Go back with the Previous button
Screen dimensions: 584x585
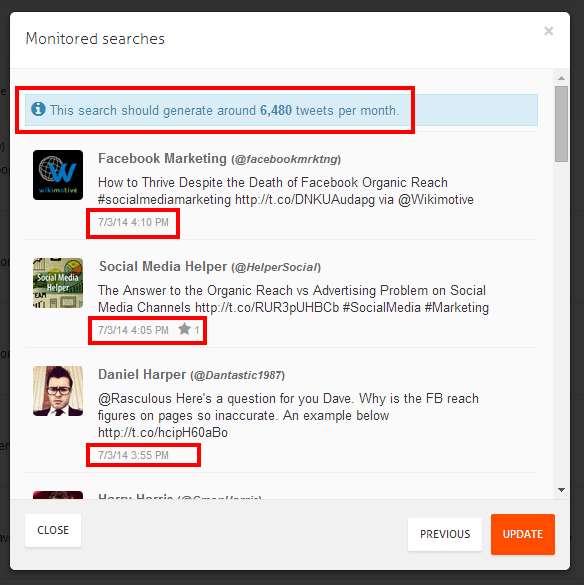tap(445, 534)
